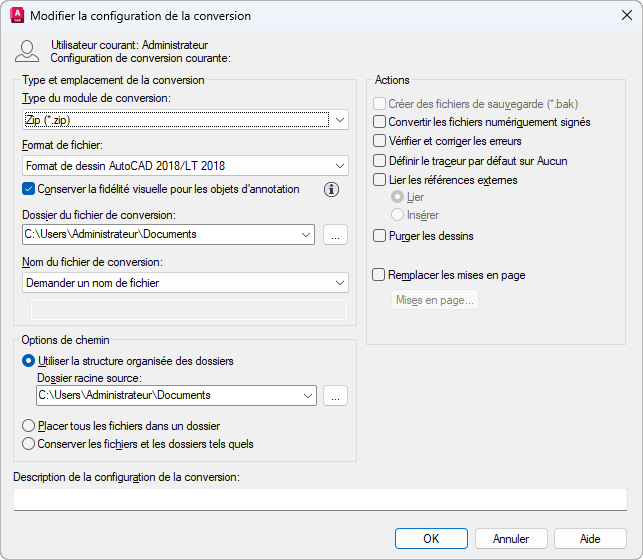Browse for the conversion file folder
Image resolution: width=643 pixels, height=560 pixels.
335,234
